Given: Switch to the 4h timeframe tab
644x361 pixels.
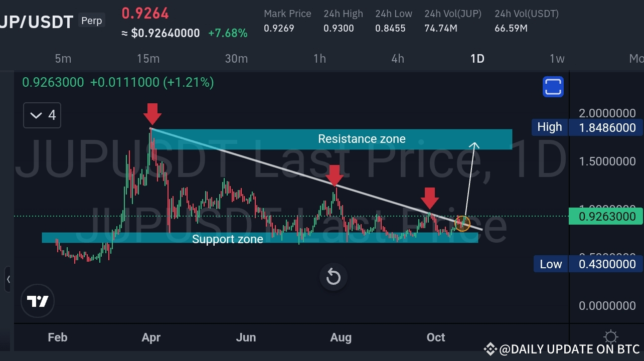Looking at the screenshot, I should click(398, 58).
